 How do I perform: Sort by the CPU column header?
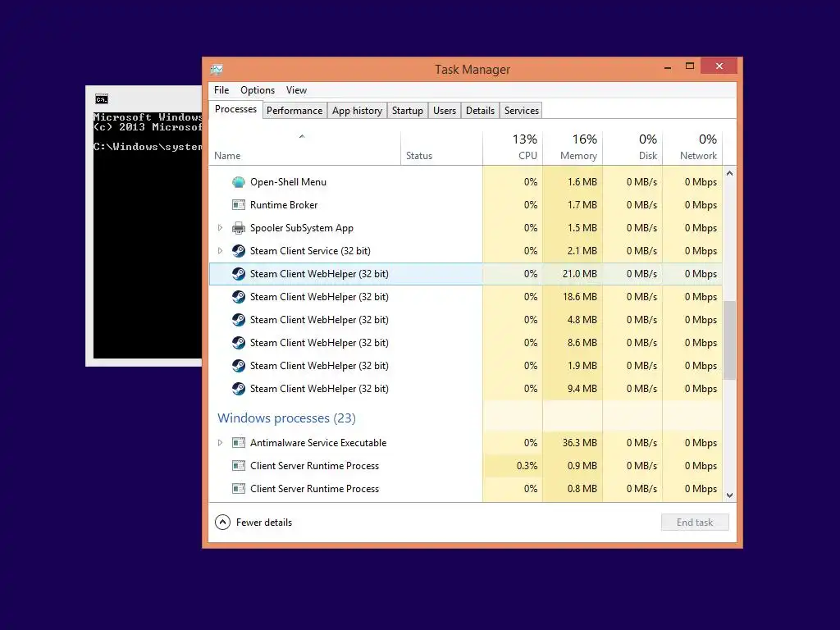tap(513, 148)
